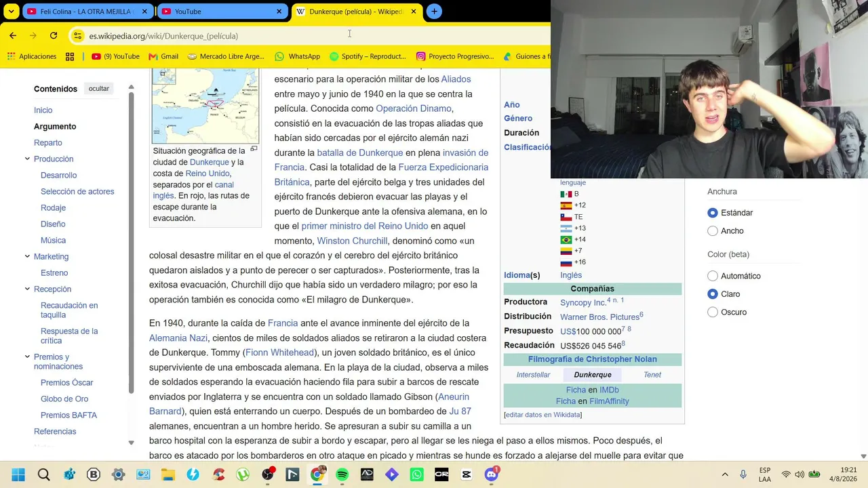Open the (9) YouTube bookmark
Viewport: 868px width, 488px height.
click(x=115, y=56)
